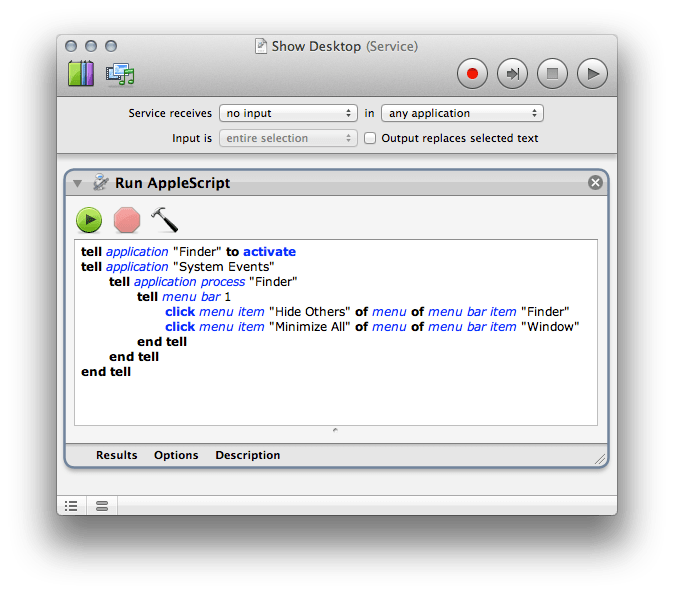Click the red Record button
Screen dimensions: 674x594
click(472, 74)
